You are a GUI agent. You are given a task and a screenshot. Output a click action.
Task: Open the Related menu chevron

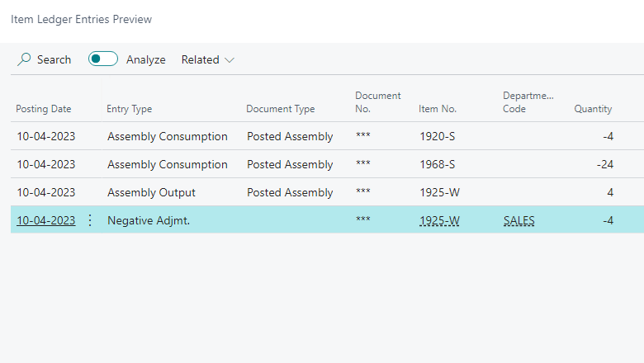(x=230, y=60)
